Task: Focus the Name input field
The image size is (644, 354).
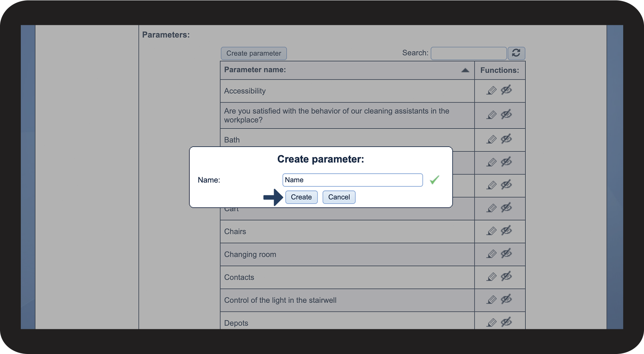Action: pyautogui.click(x=352, y=180)
